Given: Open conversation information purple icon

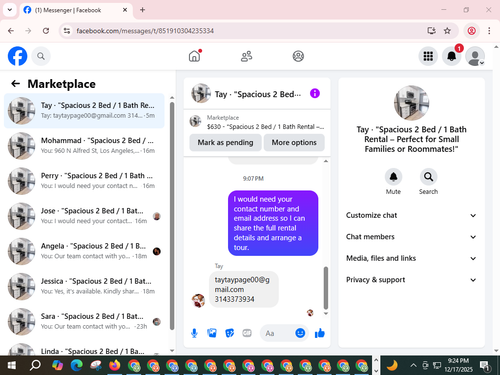Looking at the screenshot, I should tap(315, 93).
